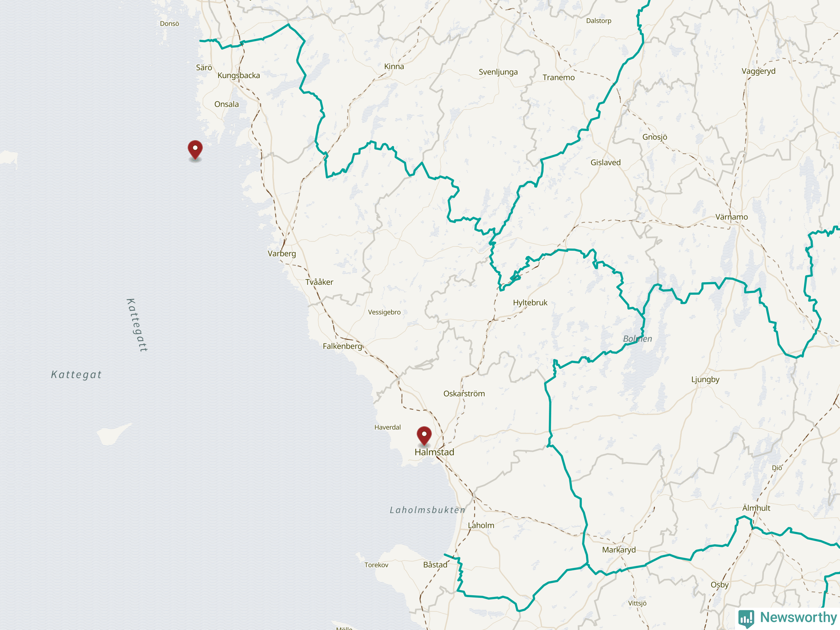Screen dimensions: 840x630
Task: Click the Båstad town label
Action: pos(435,565)
